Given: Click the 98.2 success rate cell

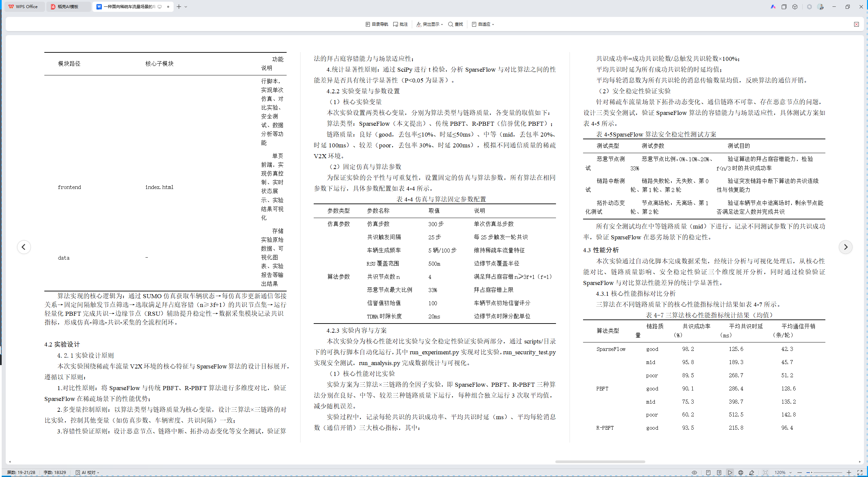Looking at the screenshot, I should [x=688, y=349].
